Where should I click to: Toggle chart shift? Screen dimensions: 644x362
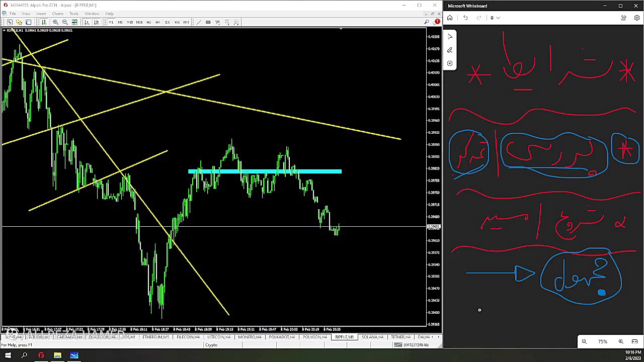pyautogui.click(x=96, y=22)
